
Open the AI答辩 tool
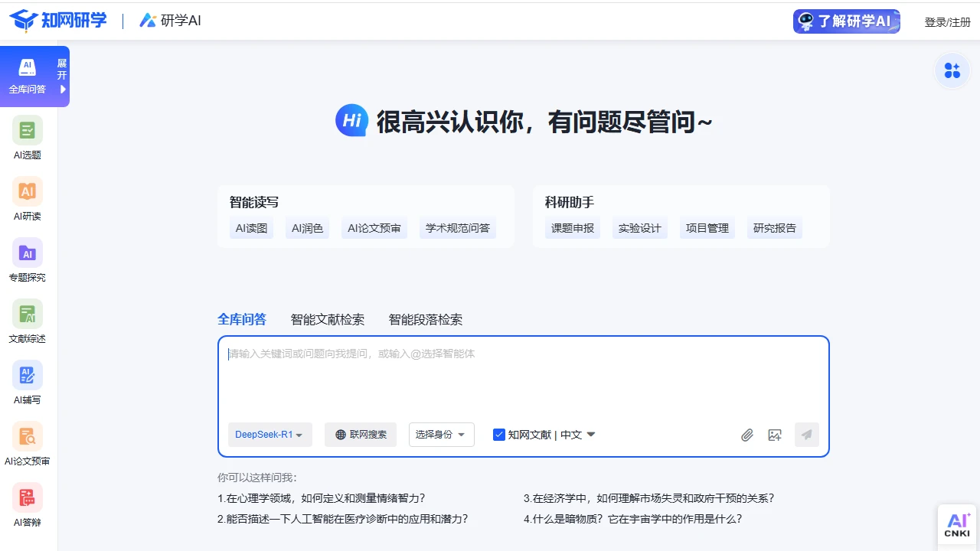pyautogui.click(x=27, y=505)
